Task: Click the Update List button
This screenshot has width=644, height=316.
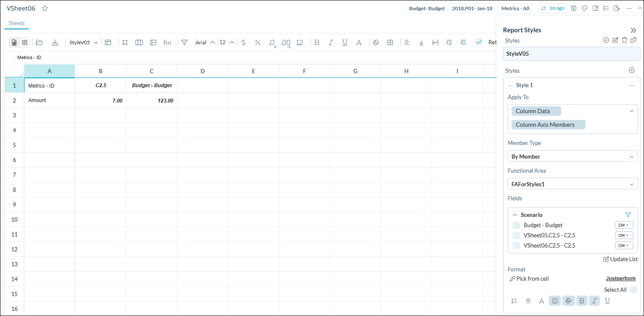Action: click(x=620, y=259)
